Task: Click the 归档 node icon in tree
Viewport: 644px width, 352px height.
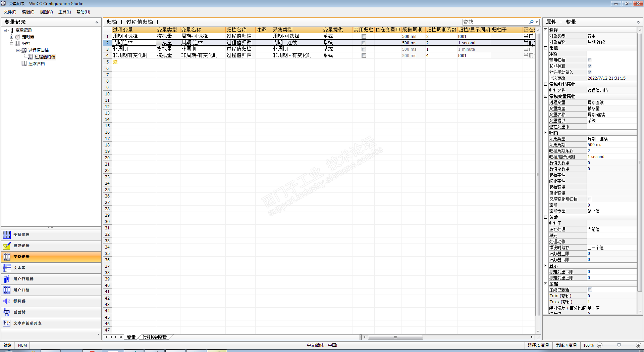Action: [18, 44]
